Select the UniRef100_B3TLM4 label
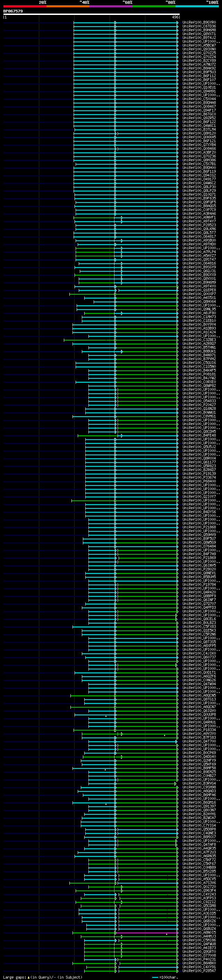The image size is (222, 980). point(199,129)
